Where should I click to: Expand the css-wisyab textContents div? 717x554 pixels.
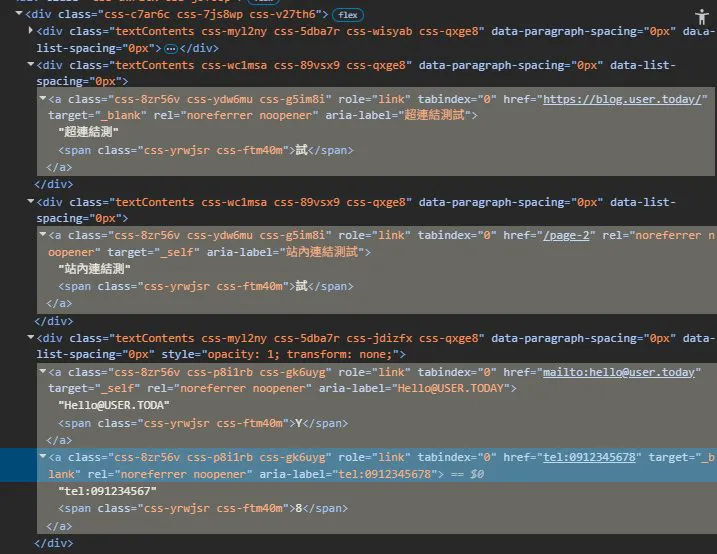coord(31,31)
